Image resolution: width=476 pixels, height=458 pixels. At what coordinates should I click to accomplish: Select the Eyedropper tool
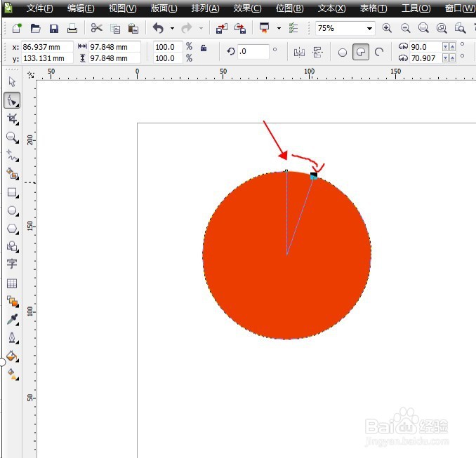coord(13,319)
